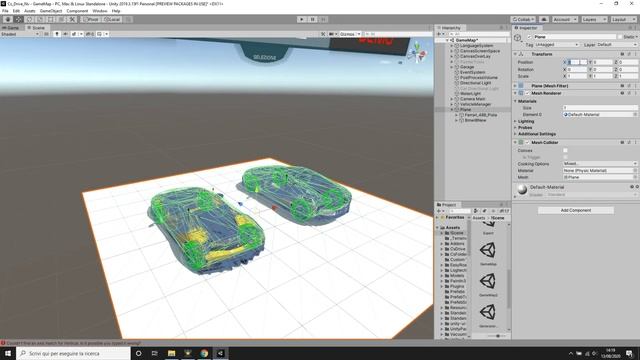Select the Move tool in toolbar

click(18, 19)
